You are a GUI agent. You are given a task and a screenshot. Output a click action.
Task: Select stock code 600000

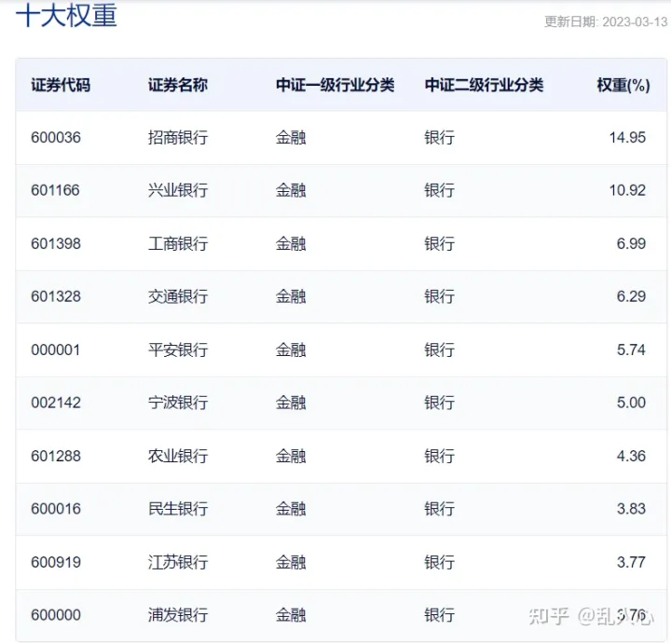click(x=56, y=615)
